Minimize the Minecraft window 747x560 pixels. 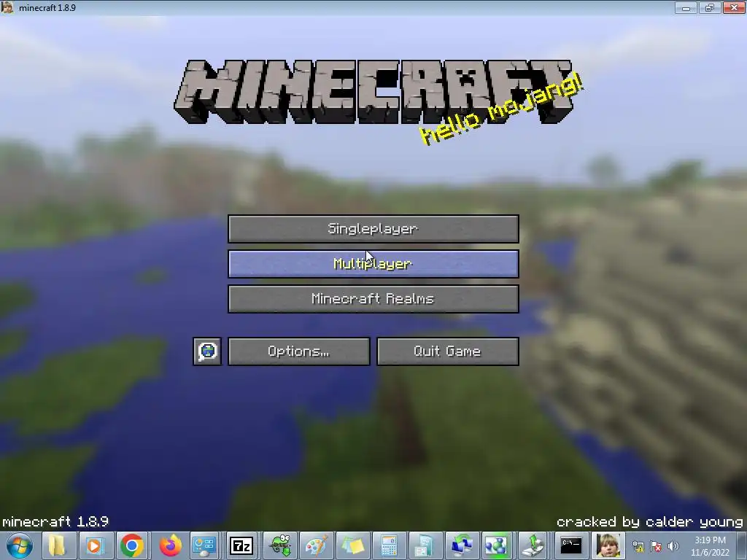tap(686, 7)
